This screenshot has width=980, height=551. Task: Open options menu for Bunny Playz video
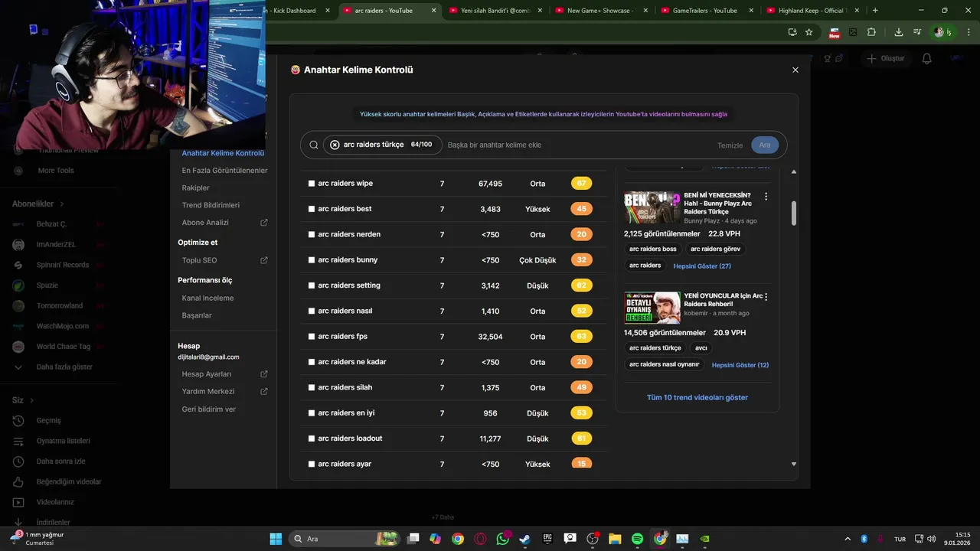pyautogui.click(x=766, y=197)
